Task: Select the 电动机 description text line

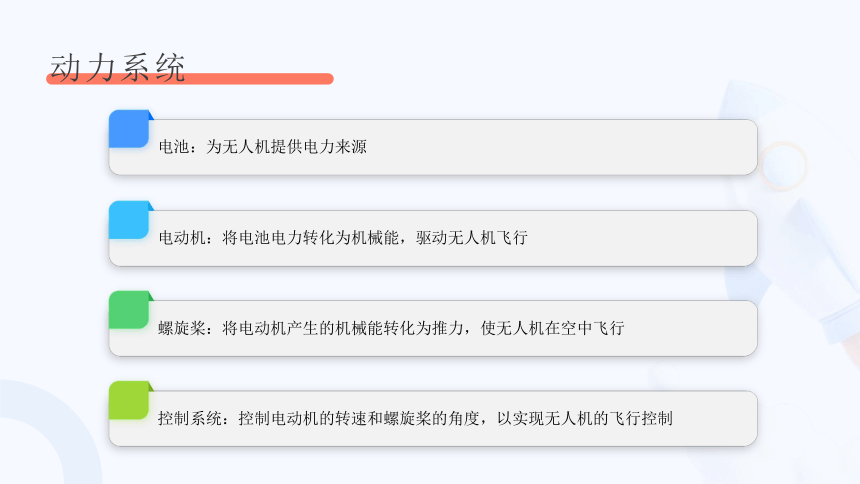Action: pos(343,238)
